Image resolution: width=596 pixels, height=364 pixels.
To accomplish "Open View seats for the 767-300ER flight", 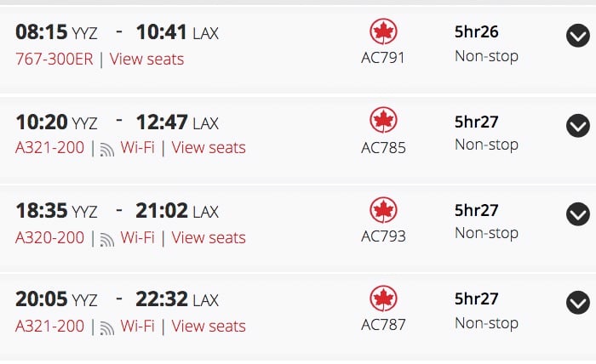I will tap(146, 60).
